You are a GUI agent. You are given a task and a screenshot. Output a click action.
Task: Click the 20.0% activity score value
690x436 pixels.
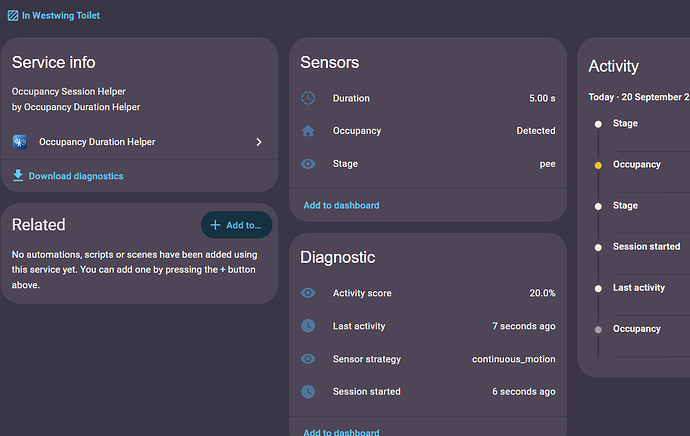coord(542,293)
